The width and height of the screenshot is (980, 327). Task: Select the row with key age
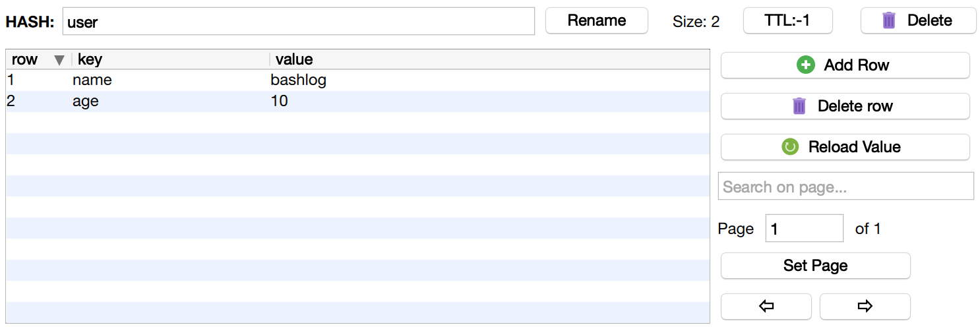86,102
